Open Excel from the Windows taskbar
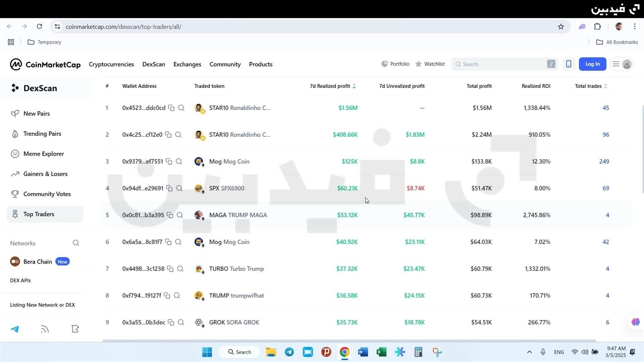 coord(381,352)
